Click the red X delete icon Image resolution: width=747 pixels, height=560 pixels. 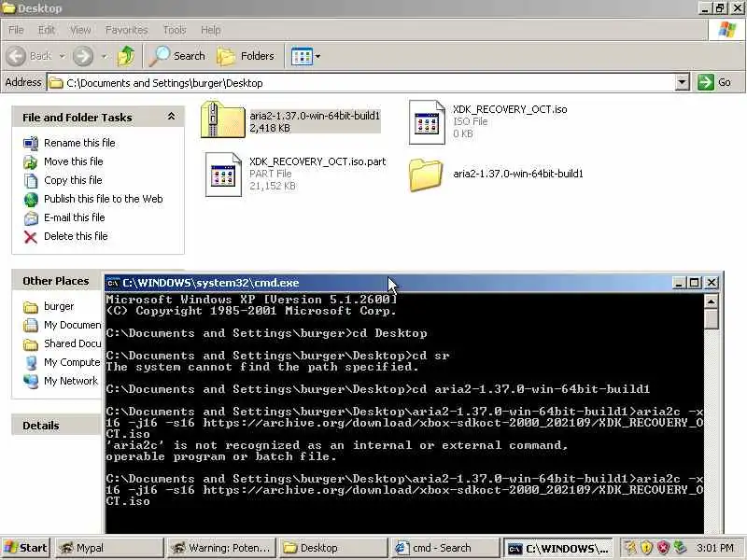(31, 237)
